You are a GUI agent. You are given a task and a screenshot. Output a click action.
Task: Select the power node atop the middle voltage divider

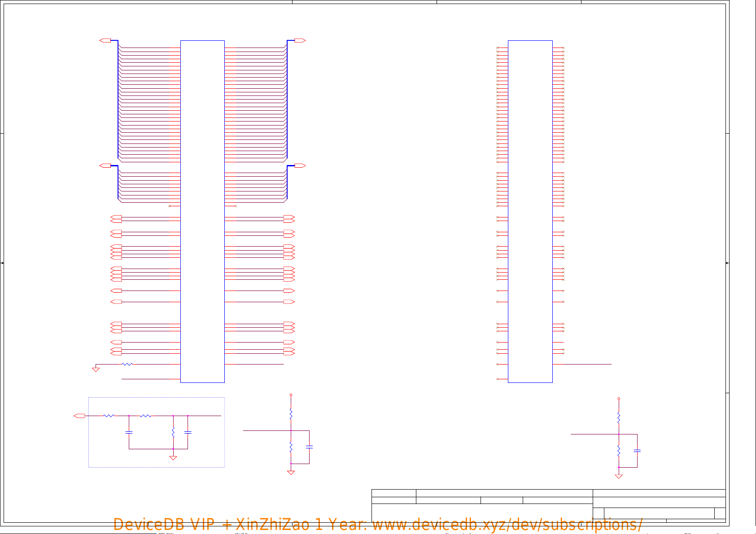[x=291, y=395]
